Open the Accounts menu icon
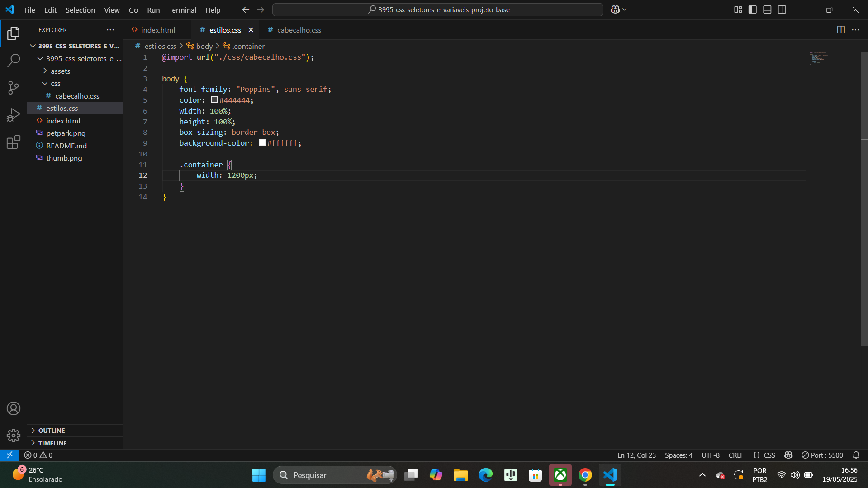 tap(14, 408)
